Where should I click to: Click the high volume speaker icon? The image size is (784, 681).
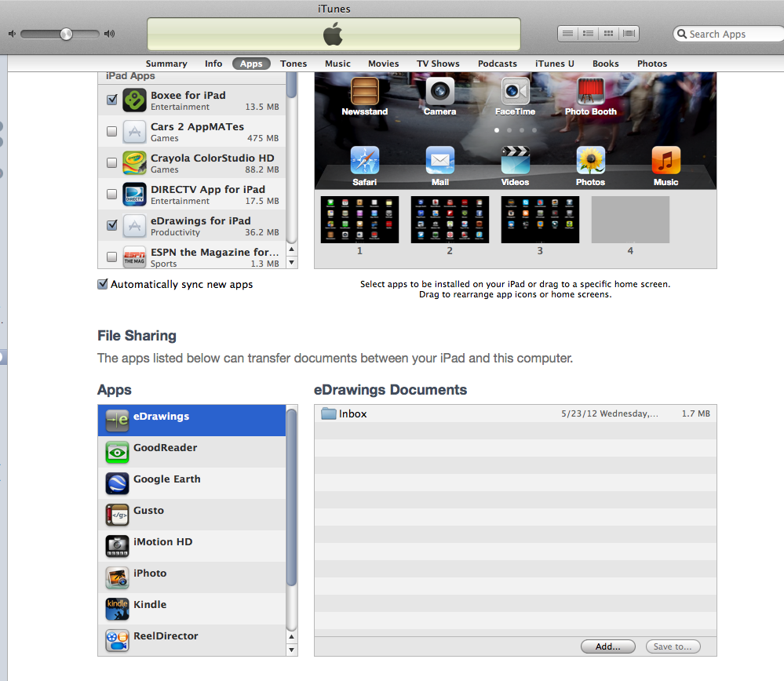[x=110, y=34]
